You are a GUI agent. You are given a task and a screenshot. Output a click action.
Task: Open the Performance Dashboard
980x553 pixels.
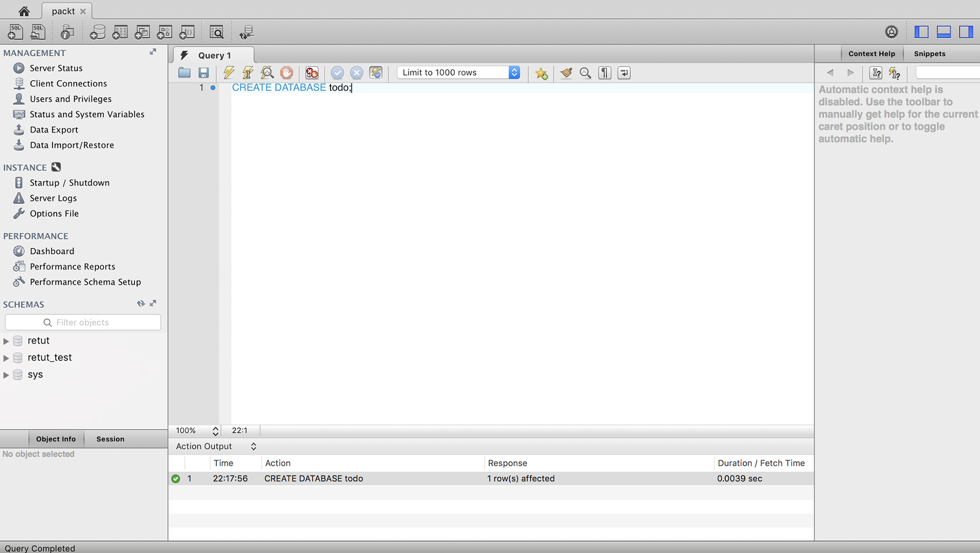[52, 251]
